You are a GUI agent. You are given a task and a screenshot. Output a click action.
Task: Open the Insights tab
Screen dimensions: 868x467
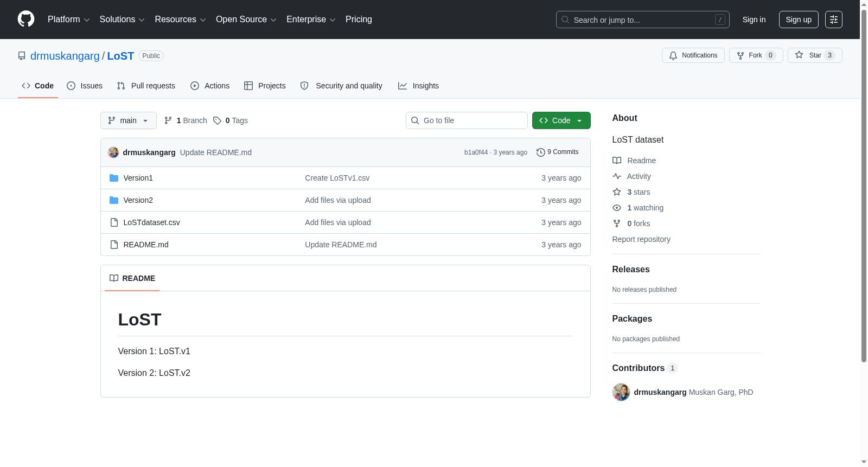(x=418, y=86)
